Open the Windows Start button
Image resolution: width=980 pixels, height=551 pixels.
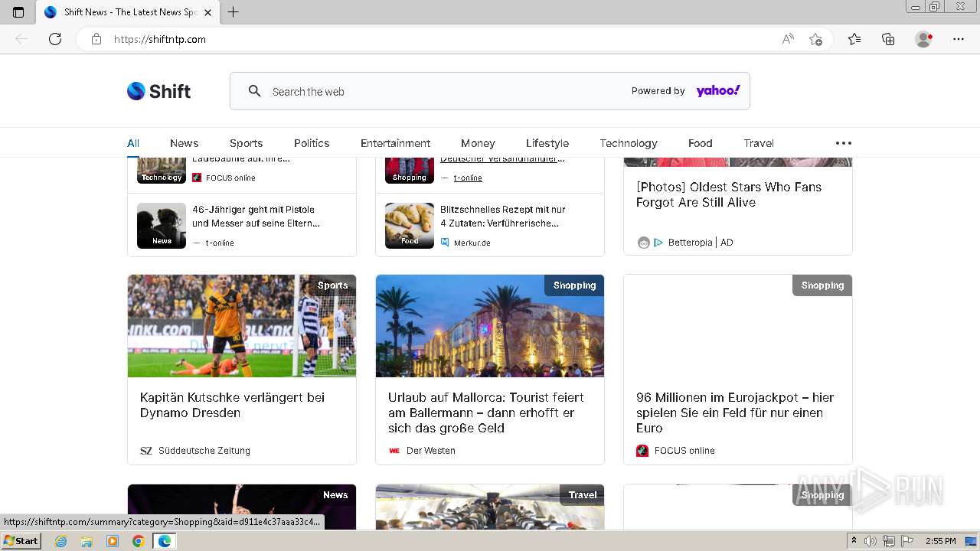21,540
